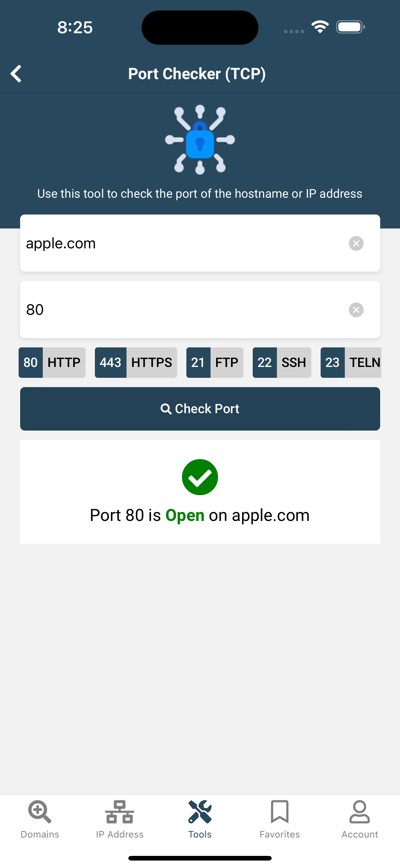400x868 pixels.
Task: Select the 80 HTTP port preset
Action: [x=52, y=363]
